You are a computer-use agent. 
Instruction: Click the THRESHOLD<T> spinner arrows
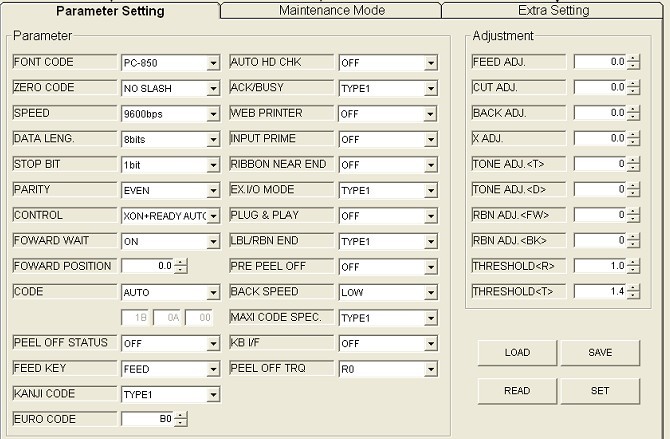pos(632,291)
